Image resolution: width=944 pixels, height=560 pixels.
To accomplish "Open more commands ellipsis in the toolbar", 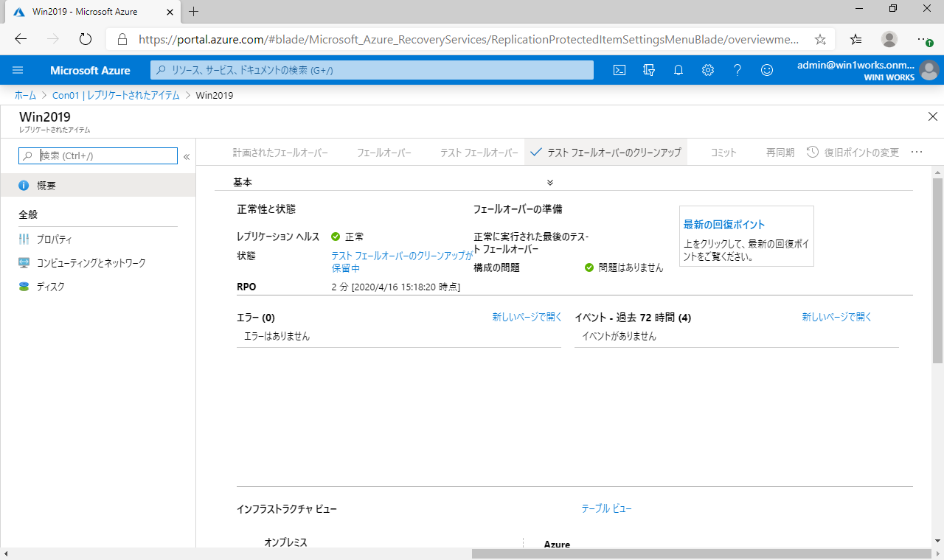I will 917,152.
